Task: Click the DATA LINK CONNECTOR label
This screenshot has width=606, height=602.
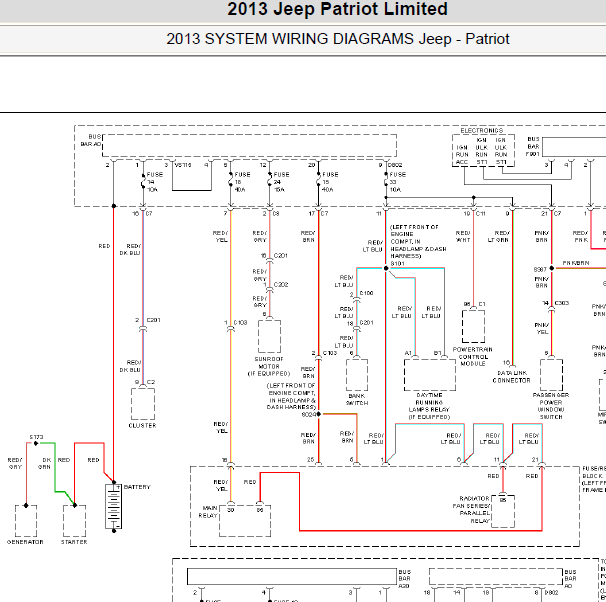Action: 511,377
